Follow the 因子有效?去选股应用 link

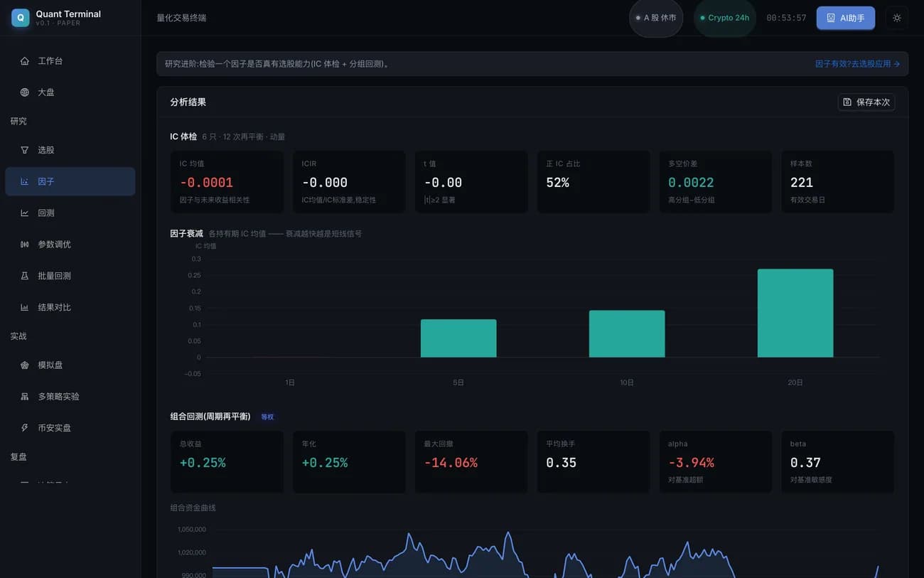(x=857, y=63)
